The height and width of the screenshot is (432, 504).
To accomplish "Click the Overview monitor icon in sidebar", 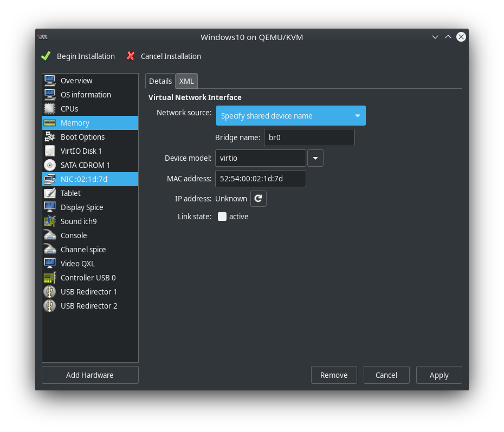I will [x=50, y=81].
